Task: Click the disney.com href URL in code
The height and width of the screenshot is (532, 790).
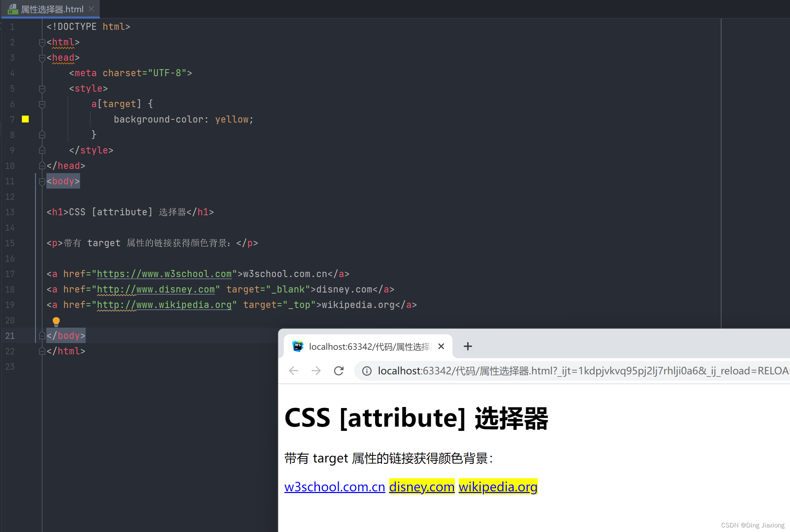Action: 156,289
